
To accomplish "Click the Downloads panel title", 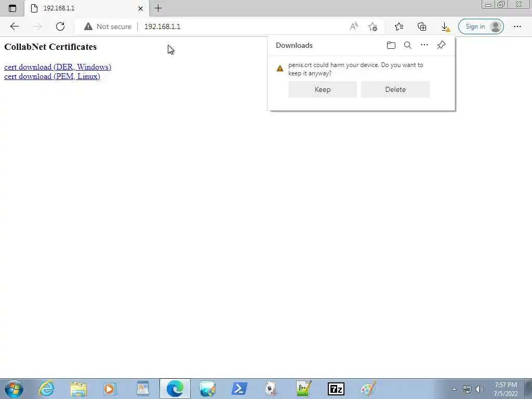I will 294,46.
